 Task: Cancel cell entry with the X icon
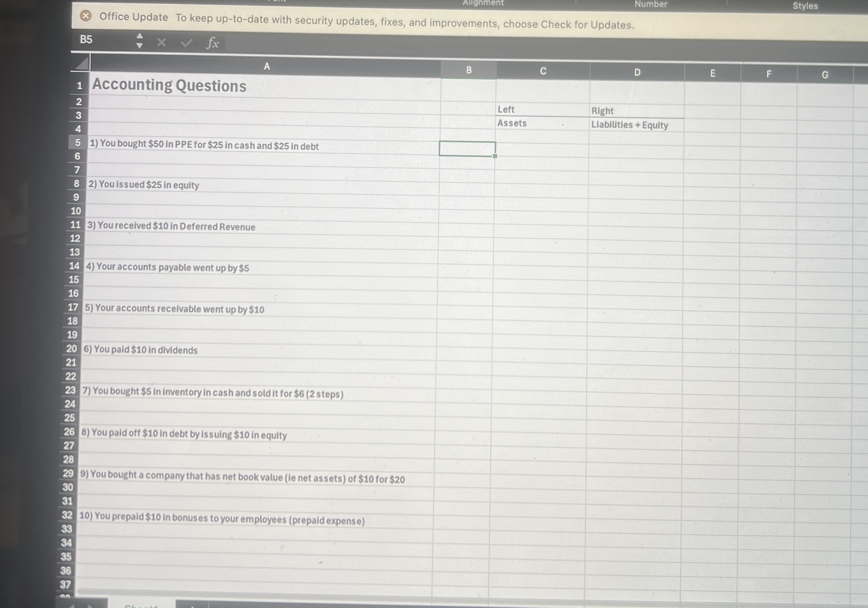[x=161, y=43]
